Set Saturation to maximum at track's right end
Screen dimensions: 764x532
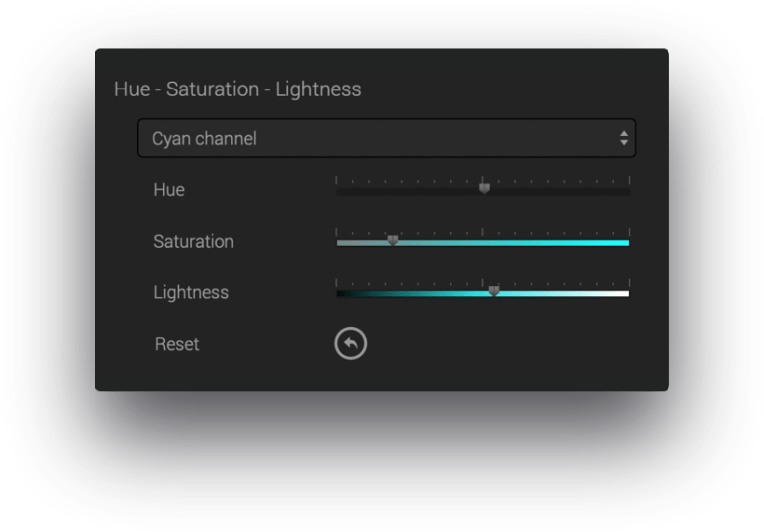(628, 242)
